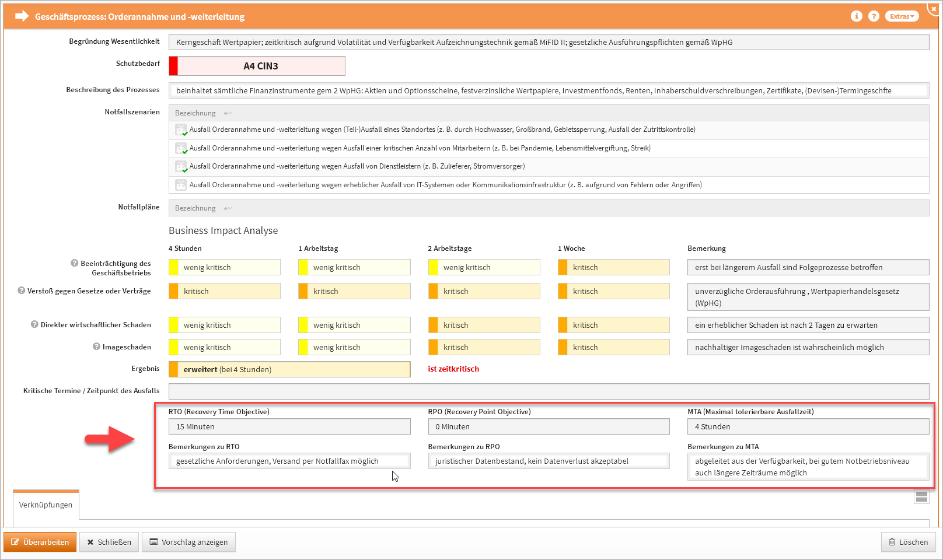Click the RTO field showing 15 Minuten
This screenshot has width=943, height=560.
coord(289,426)
